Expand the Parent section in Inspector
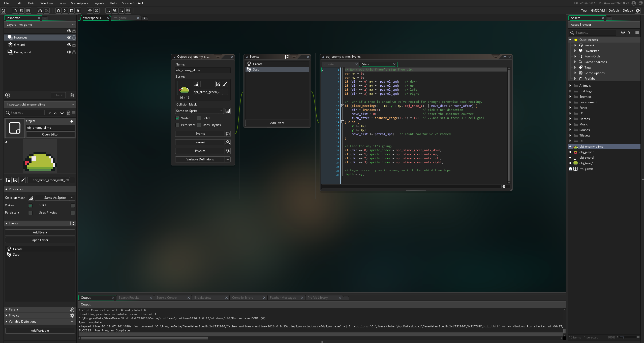This screenshot has height=343, width=644. (x=6, y=310)
